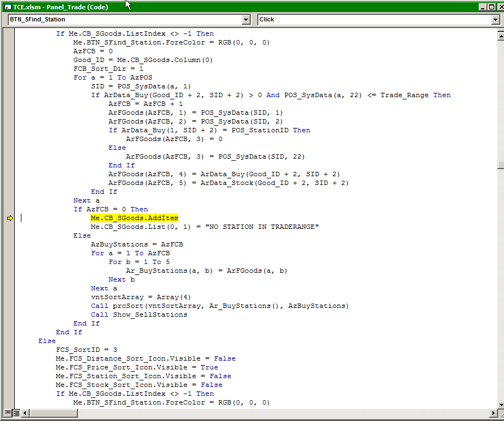Click the POS_StationID If line

(x=209, y=130)
